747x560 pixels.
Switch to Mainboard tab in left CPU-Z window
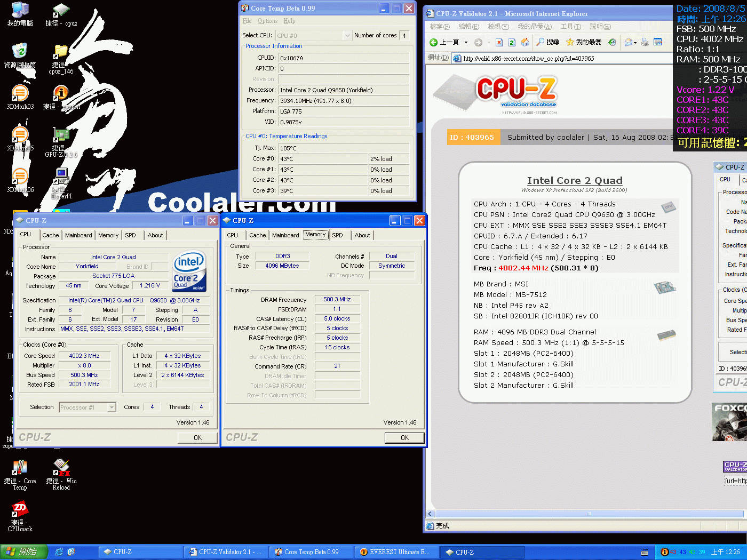click(x=78, y=235)
